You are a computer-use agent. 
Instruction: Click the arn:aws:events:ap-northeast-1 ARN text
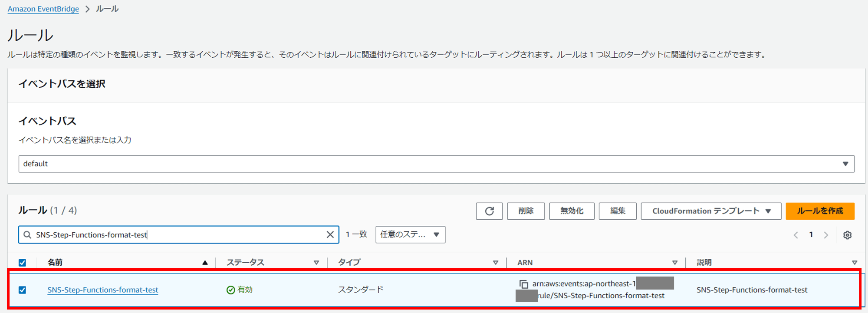[x=584, y=284]
